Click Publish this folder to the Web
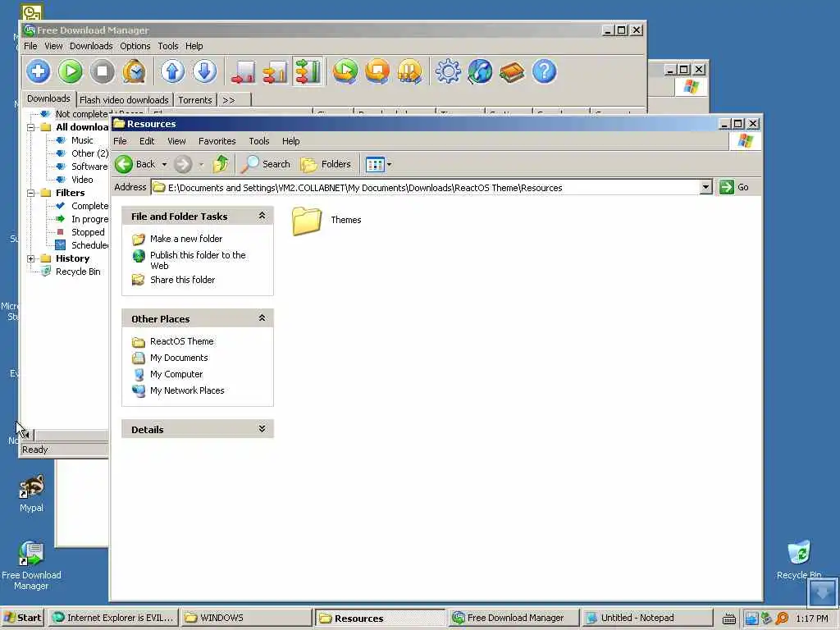 coord(198,260)
